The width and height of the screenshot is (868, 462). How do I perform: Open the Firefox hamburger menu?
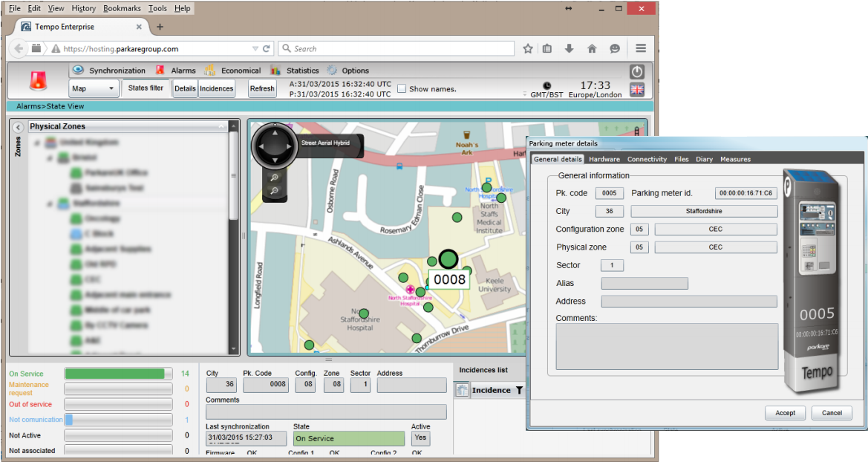[x=641, y=49]
